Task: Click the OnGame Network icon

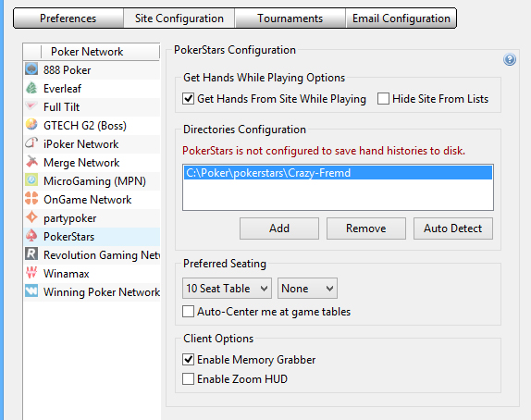Action: pos(31,199)
